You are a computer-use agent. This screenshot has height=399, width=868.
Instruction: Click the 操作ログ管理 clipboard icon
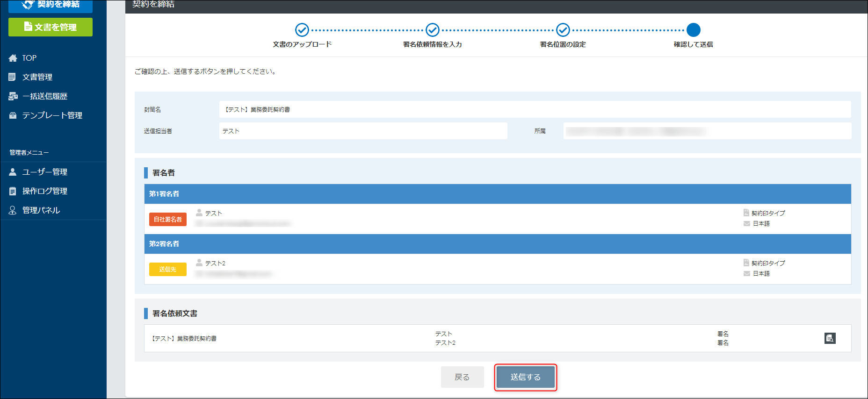13,191
